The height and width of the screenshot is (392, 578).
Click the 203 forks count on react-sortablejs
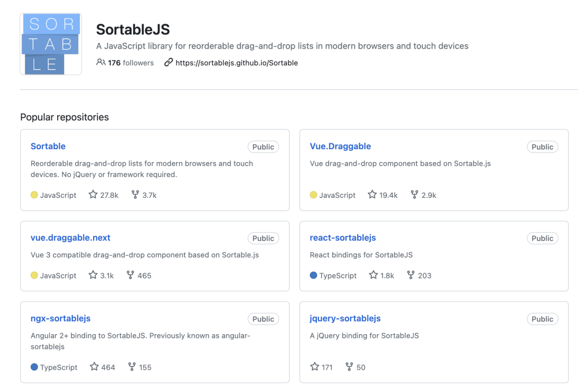(424, 275)
